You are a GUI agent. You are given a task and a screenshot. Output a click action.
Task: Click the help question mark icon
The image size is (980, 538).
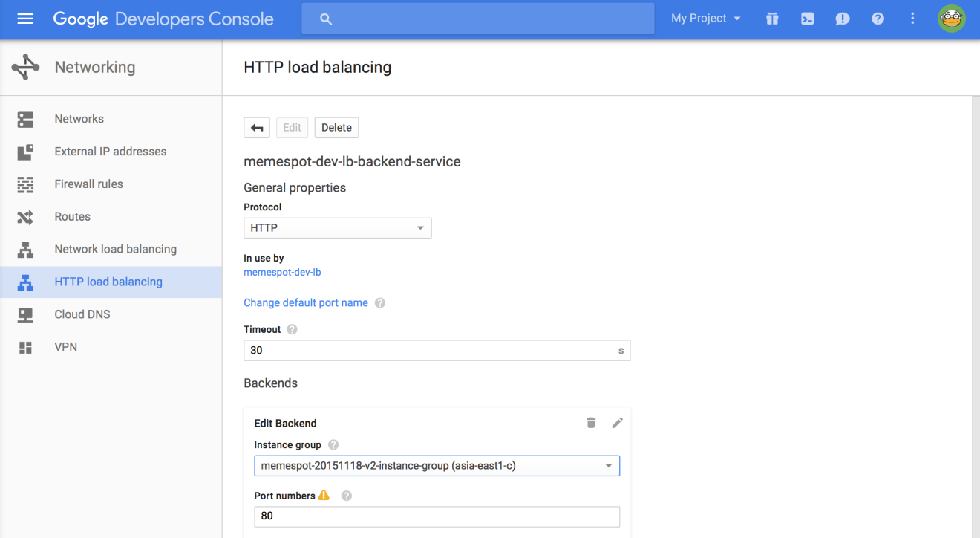878,18
